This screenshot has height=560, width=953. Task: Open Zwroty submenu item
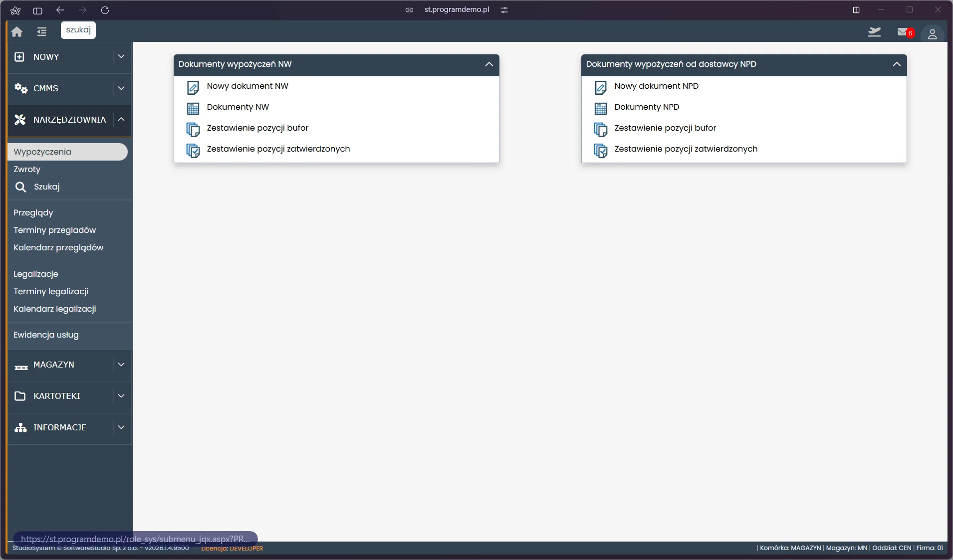(27, 169)
